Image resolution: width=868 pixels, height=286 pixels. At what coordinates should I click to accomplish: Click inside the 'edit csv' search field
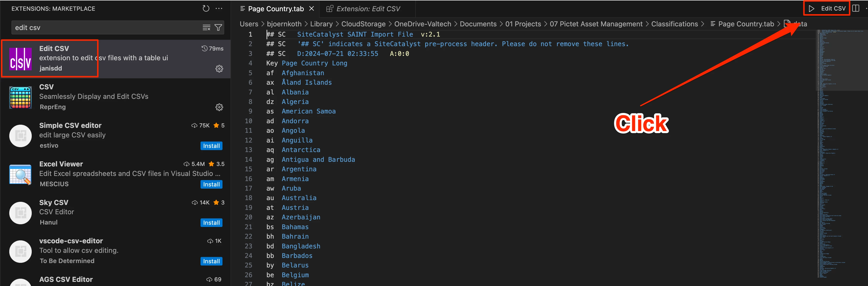[101, 28]
